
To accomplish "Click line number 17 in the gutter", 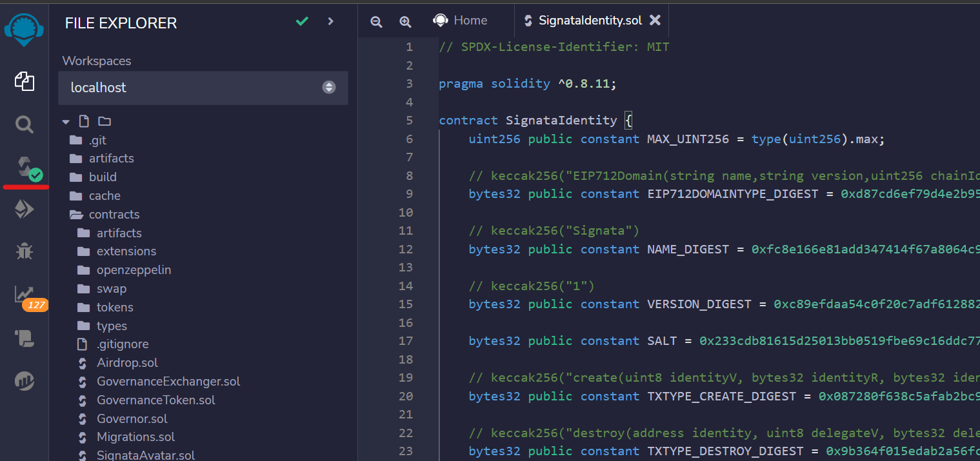I will coord(406,341).
